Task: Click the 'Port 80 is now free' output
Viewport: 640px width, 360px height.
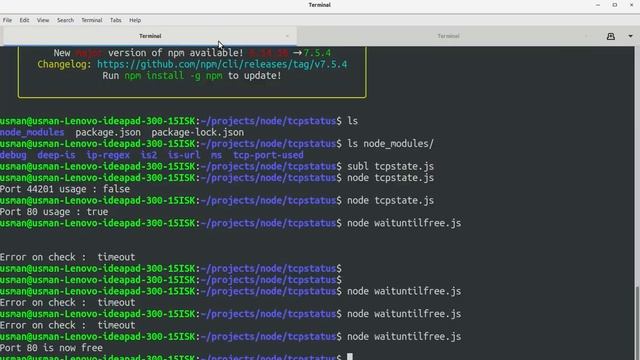Action: pyautogui.click(x=51, y=348)
